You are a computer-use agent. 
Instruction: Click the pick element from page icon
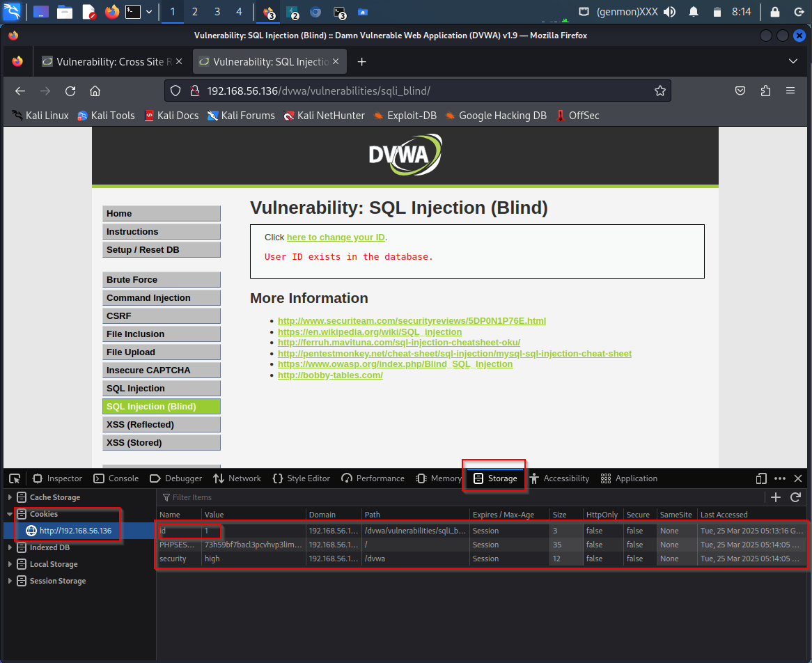[15, 478]
